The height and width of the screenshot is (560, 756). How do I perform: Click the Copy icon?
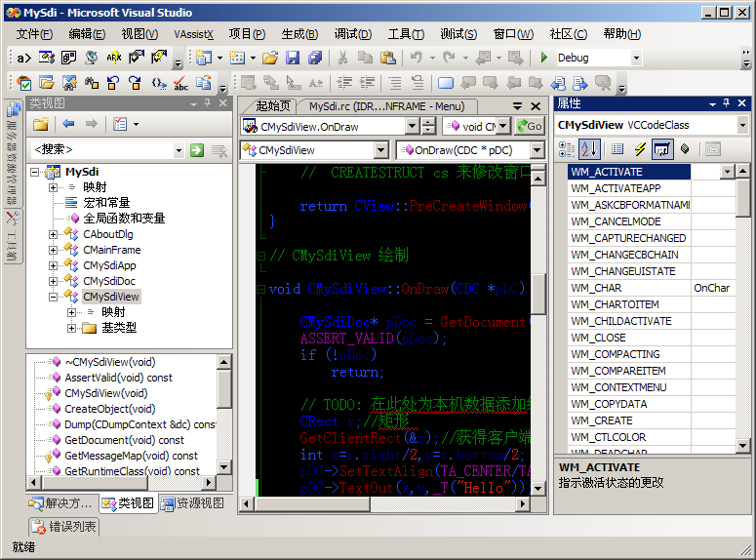point(365,58)
